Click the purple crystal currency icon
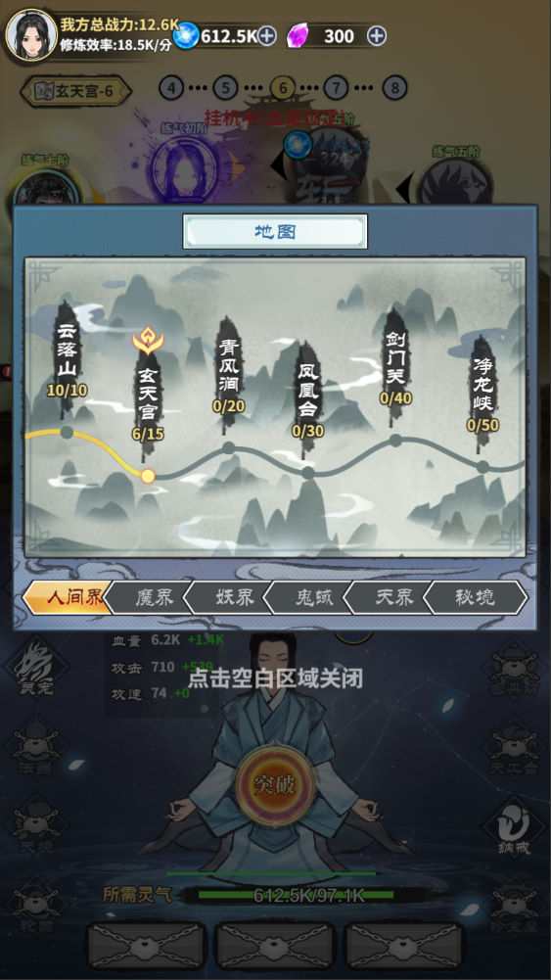Image resolution: width=551 pixels, height=980 pixels. (x=298, y=35)
